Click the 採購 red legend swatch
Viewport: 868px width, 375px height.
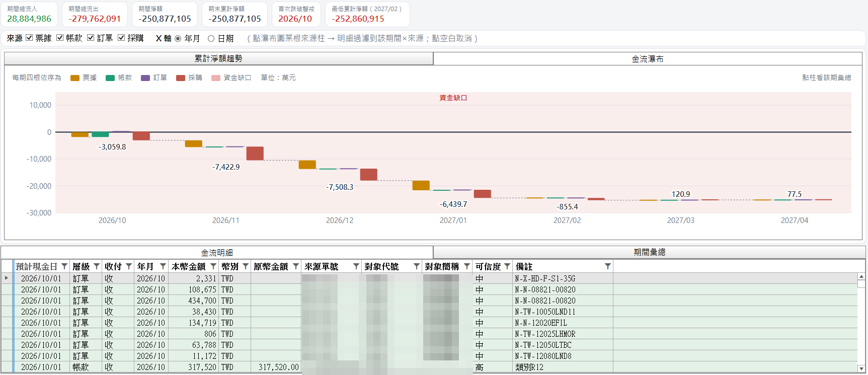click(x=181, y=78)
